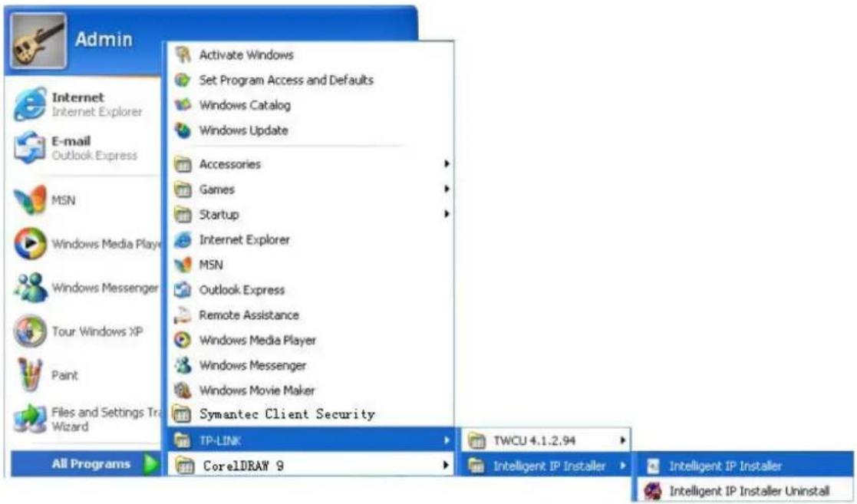Viewport: 857px width, 504px height.
Task: Click the Windows Movie Maker icon
Action: 183,390
